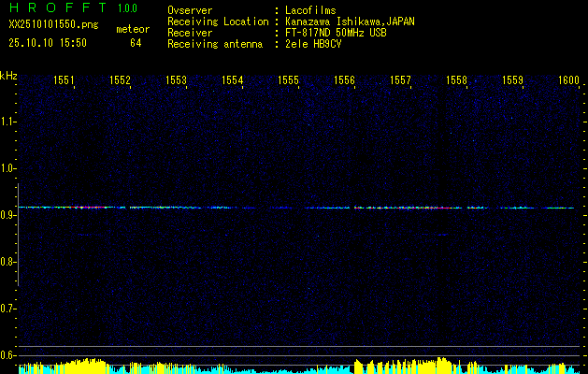Click the 25.10.10 15:50 timestamp
The image size is (588, 374).
click(47, 43)
